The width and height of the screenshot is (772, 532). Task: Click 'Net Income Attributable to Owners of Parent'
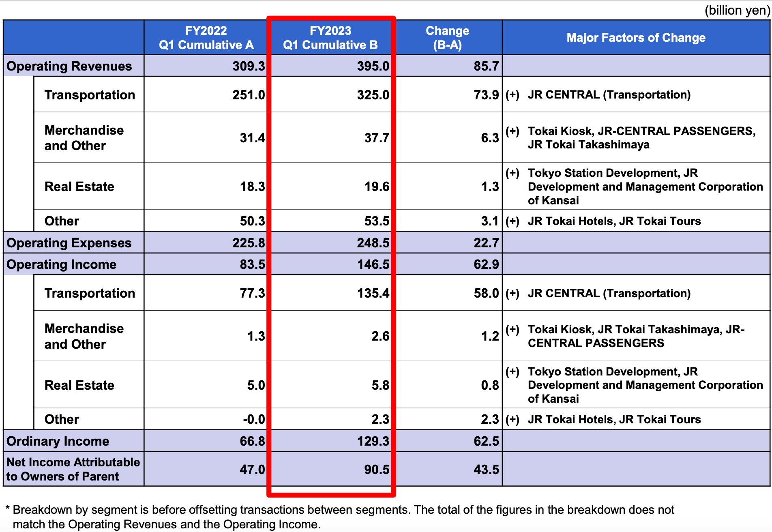click(73, 469)
